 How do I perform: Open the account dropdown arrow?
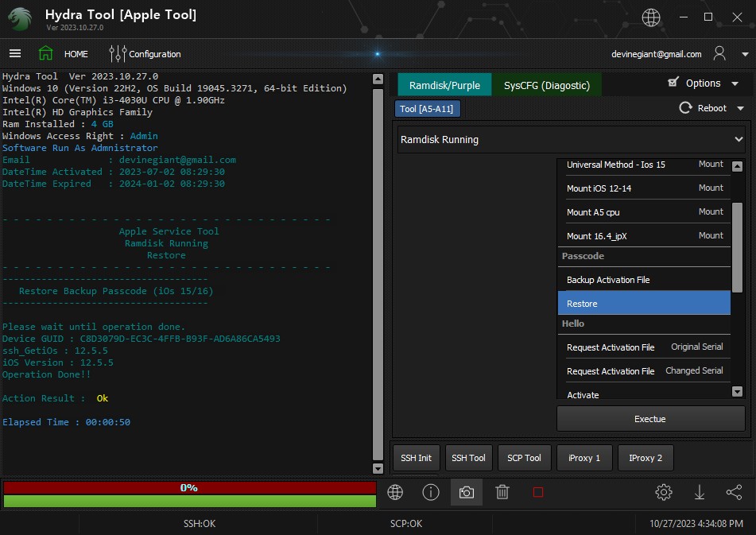(x=745, y=55)
